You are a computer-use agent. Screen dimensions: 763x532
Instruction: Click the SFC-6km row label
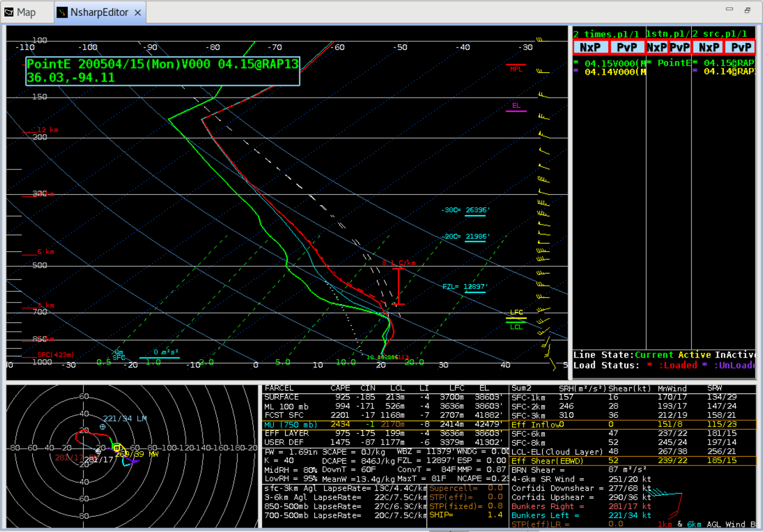click(x=528, y=434)
